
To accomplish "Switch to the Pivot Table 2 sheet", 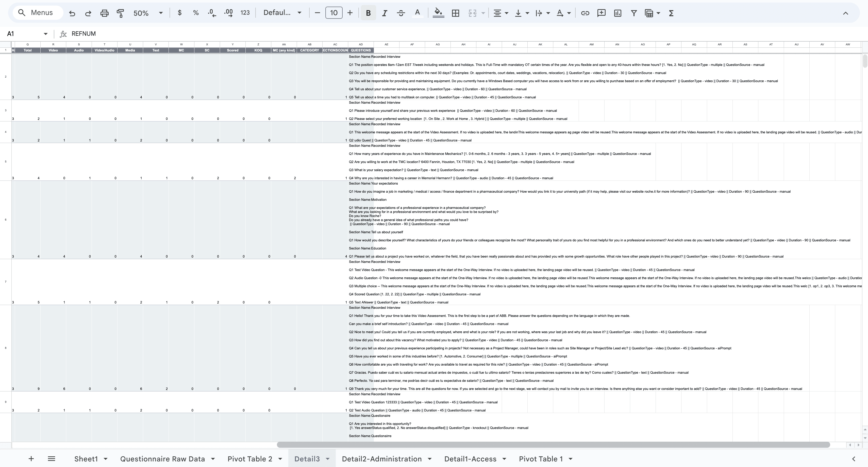I will tap(250, 459).
